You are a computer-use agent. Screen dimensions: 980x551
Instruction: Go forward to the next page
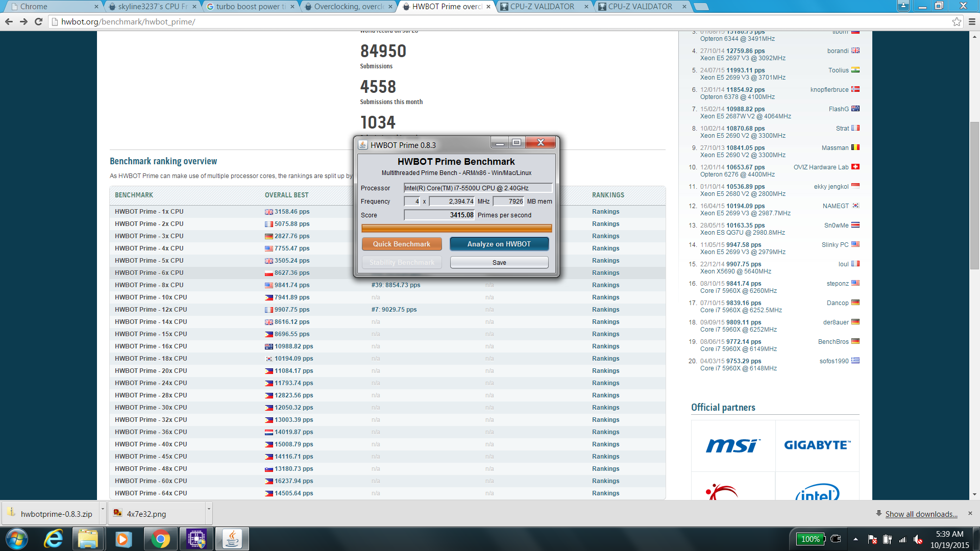pos(23,21)
